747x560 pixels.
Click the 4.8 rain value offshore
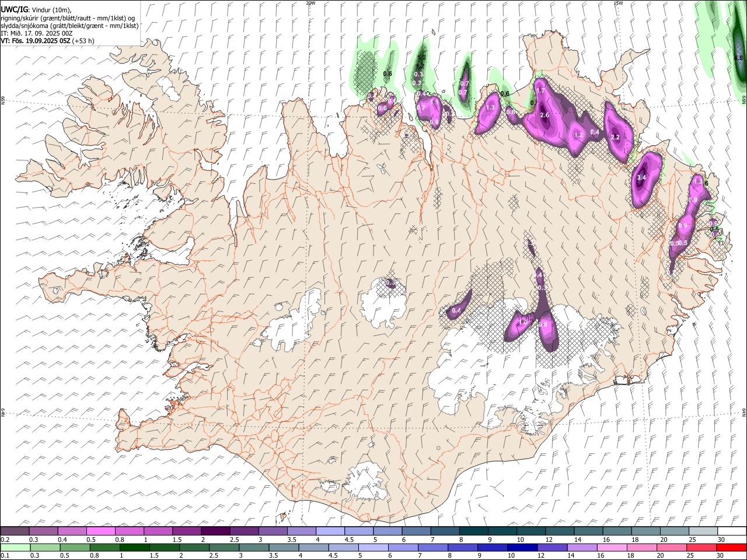[738, 58]
